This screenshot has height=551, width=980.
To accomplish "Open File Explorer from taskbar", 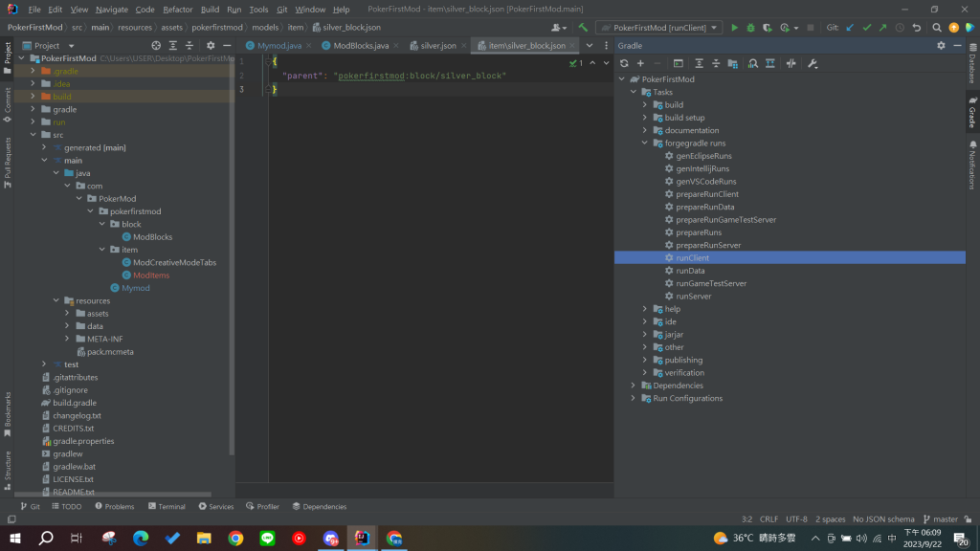I will pos(204,538).
